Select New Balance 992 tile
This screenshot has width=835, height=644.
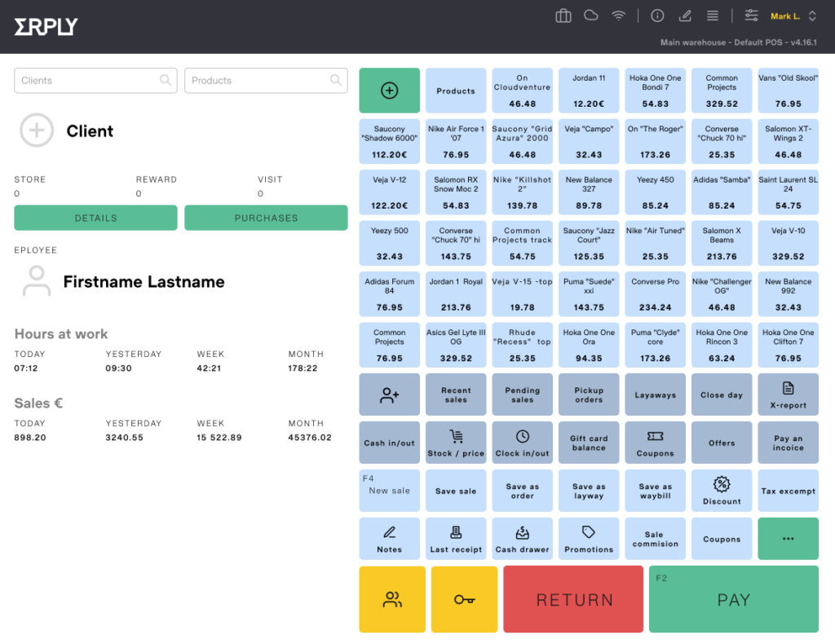(x=789, y=293)
